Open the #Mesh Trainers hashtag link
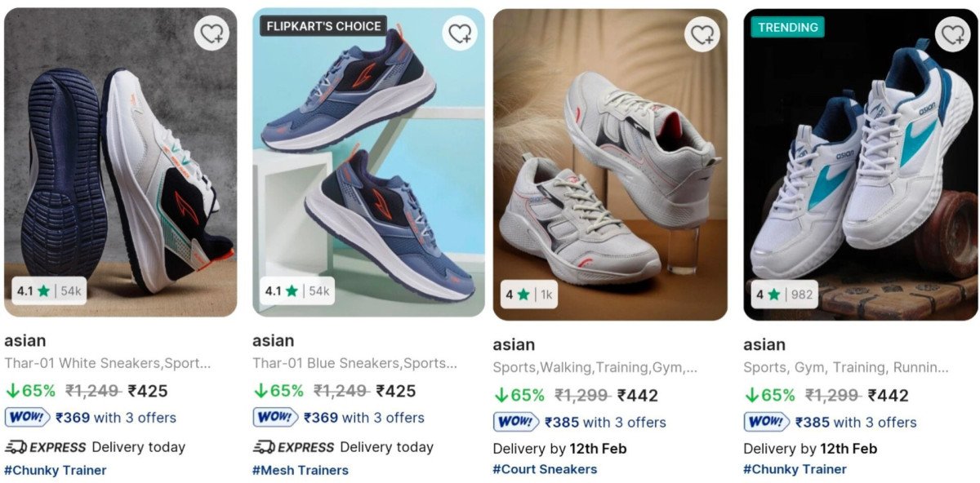980x483 pixels. pyautogui.click(x=301, y=470)
